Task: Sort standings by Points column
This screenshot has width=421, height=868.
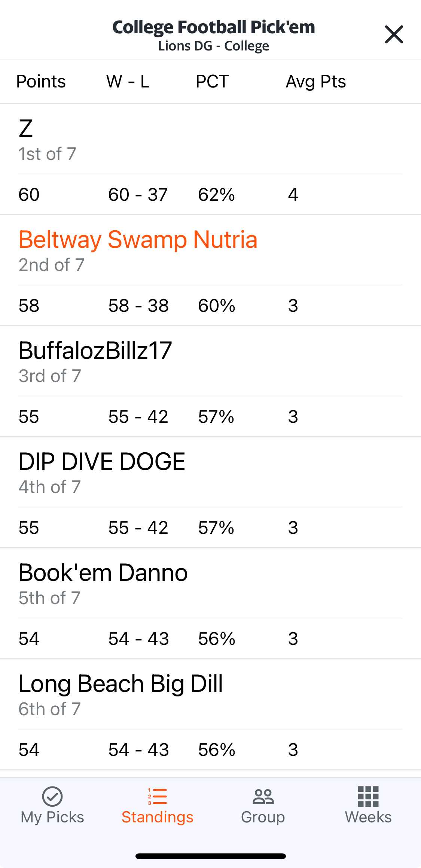Action: (x=41, y=81)
